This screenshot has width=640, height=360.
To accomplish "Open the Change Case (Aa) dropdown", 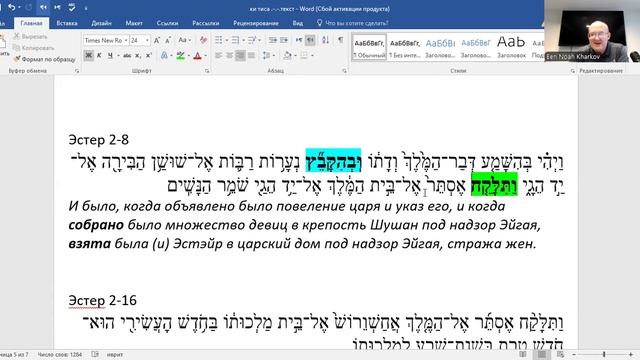I will 184,40.
